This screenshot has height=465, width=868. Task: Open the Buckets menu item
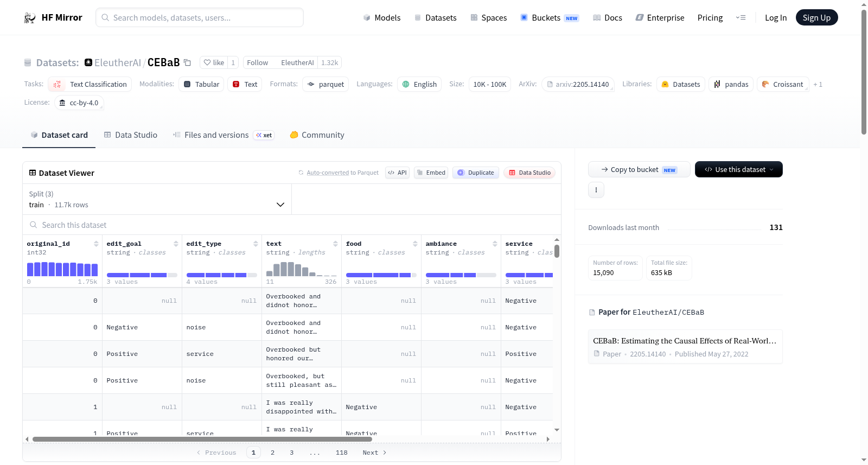(x=550, y=17)
